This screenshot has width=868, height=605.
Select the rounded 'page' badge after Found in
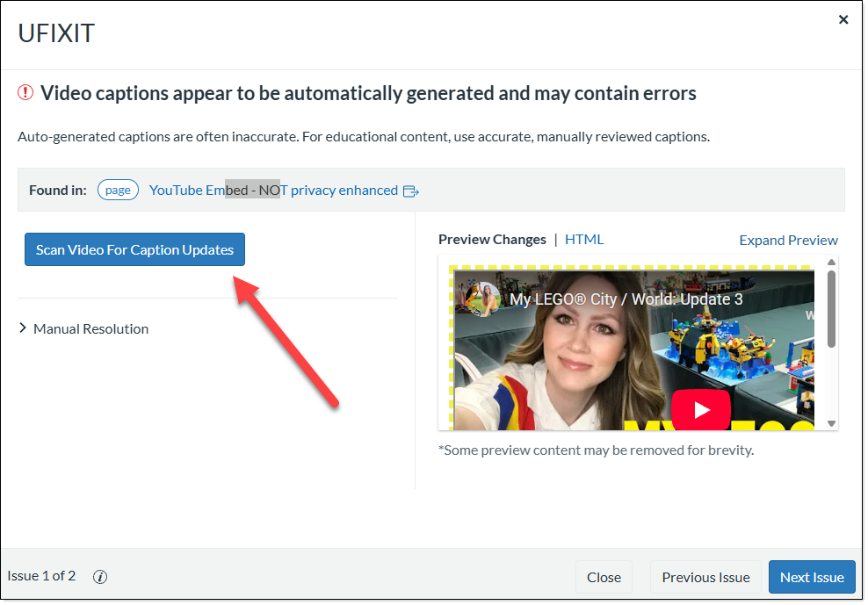click(118, 190)
